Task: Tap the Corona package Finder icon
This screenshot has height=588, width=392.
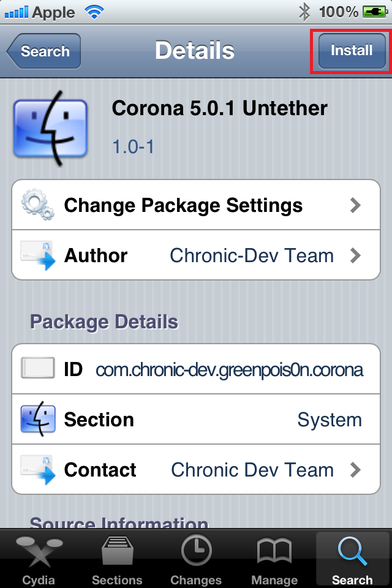Action: pyautogui.click(x=50, y=129)
